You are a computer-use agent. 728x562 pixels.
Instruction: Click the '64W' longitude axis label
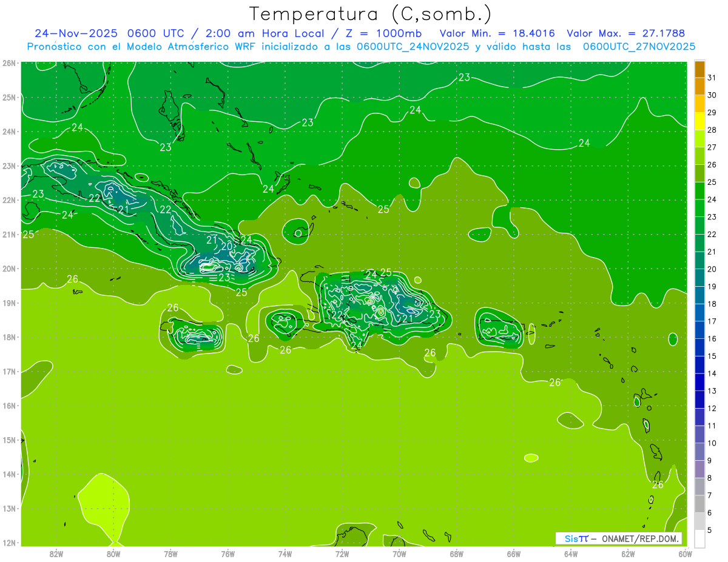571,554
